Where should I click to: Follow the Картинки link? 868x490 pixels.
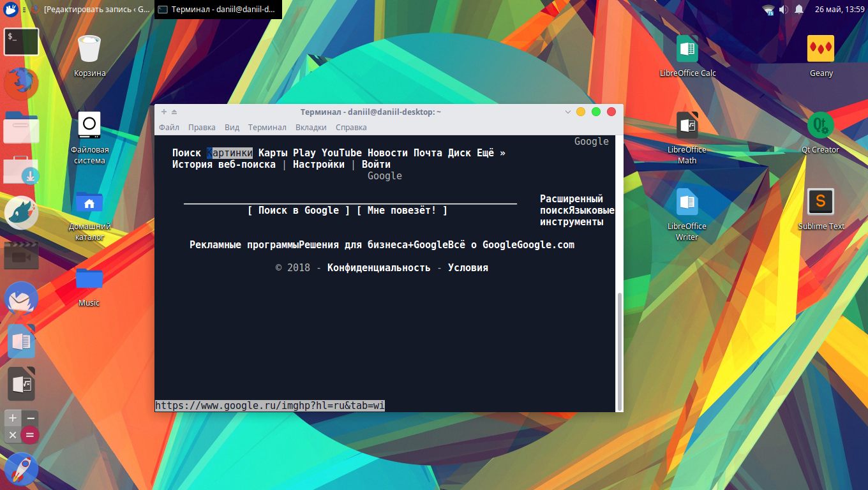click(x=230, y=153)
